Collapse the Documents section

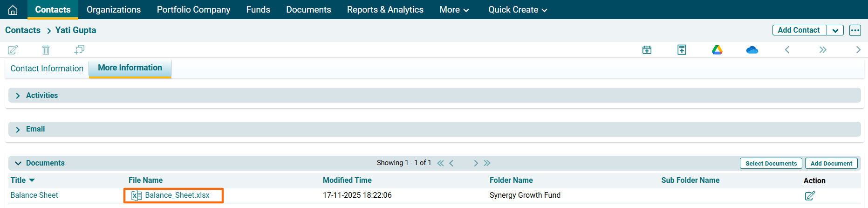click(18, 163)
